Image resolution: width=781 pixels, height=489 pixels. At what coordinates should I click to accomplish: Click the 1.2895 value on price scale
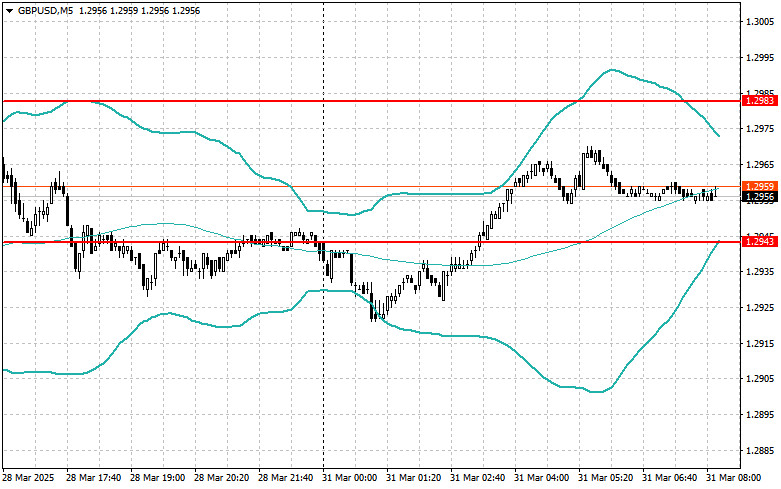(760, 415)
